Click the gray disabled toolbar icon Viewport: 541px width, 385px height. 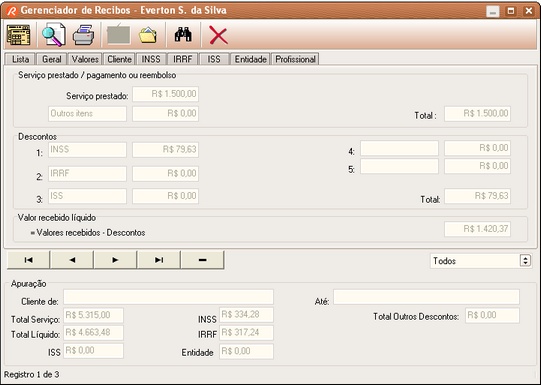click(118, 35)
